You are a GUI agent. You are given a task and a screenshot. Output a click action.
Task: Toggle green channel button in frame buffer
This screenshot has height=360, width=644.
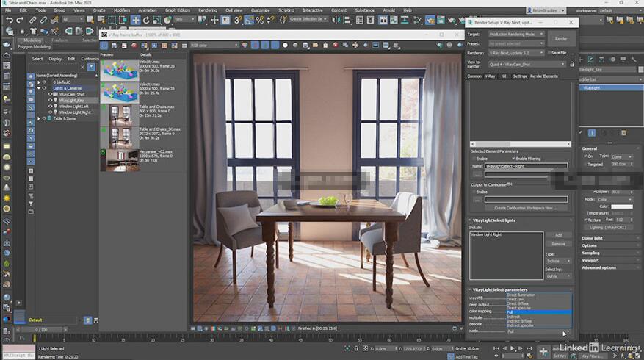tap(265, 46)
